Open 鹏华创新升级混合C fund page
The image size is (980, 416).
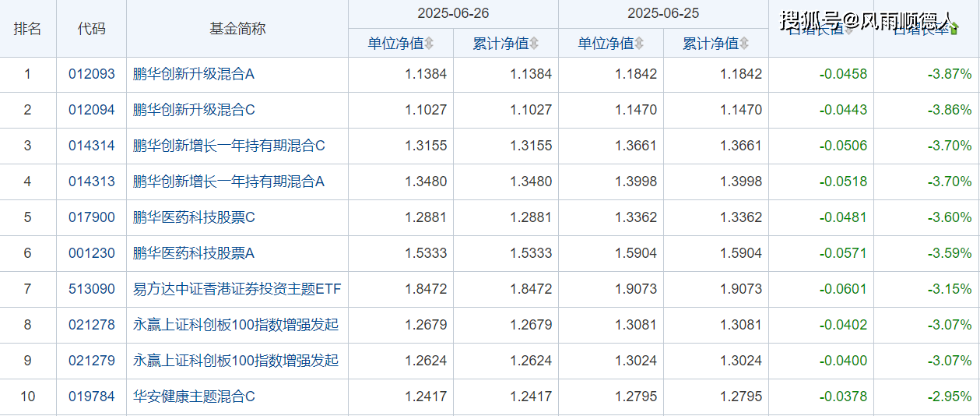pos(194,110)
